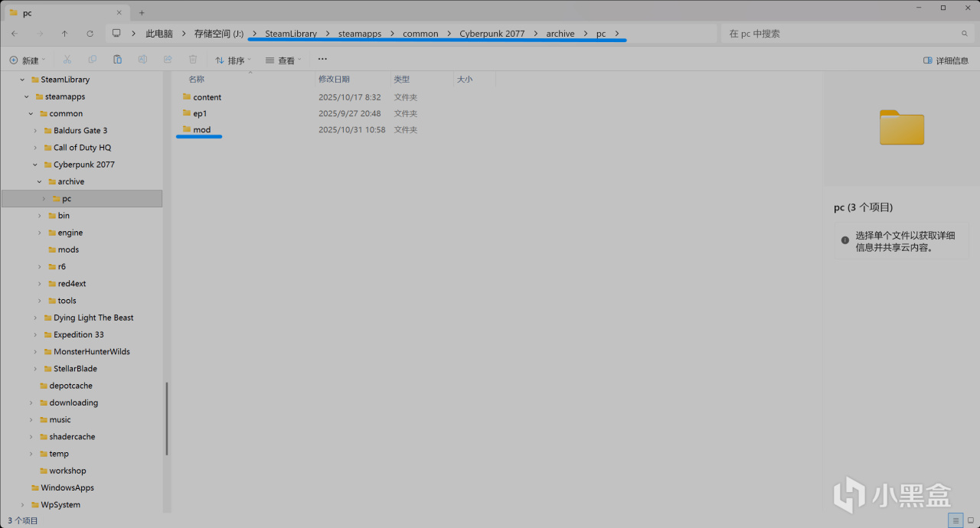Collapse the archive tree node
The width and height of the screenshot is (980, 528).
[x=40, y=181]
